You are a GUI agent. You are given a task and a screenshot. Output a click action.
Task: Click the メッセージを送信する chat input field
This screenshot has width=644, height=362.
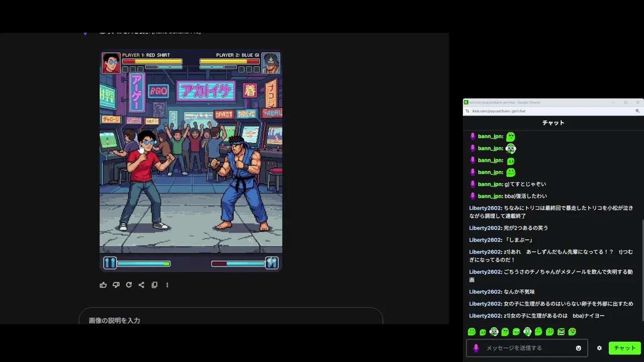(x=527, y=348)
